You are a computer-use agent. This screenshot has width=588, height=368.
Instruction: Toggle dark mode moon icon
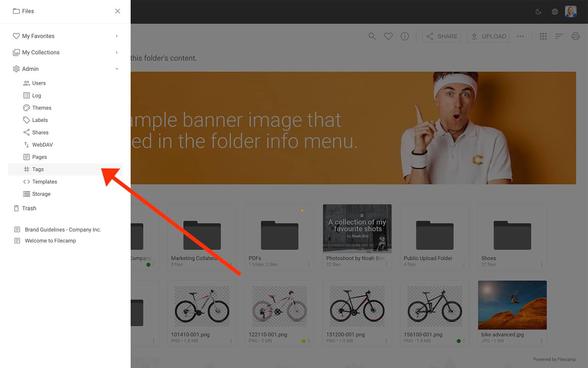click(538, 11)
